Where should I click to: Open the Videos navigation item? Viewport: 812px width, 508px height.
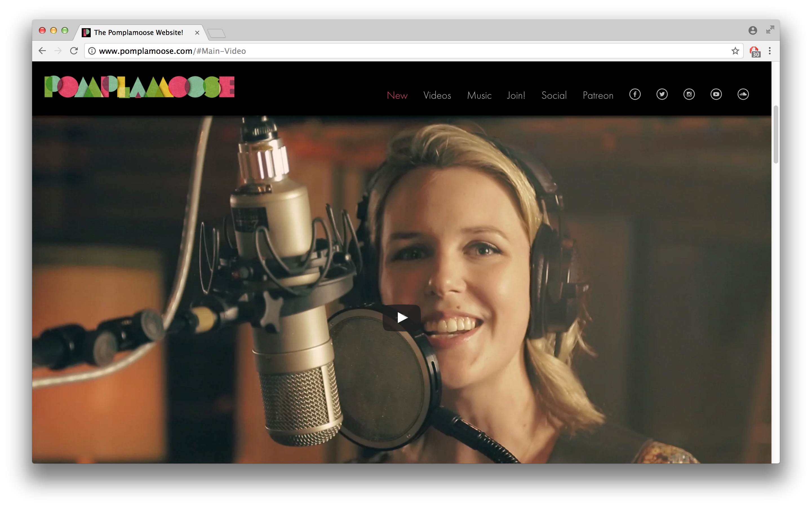437,95
